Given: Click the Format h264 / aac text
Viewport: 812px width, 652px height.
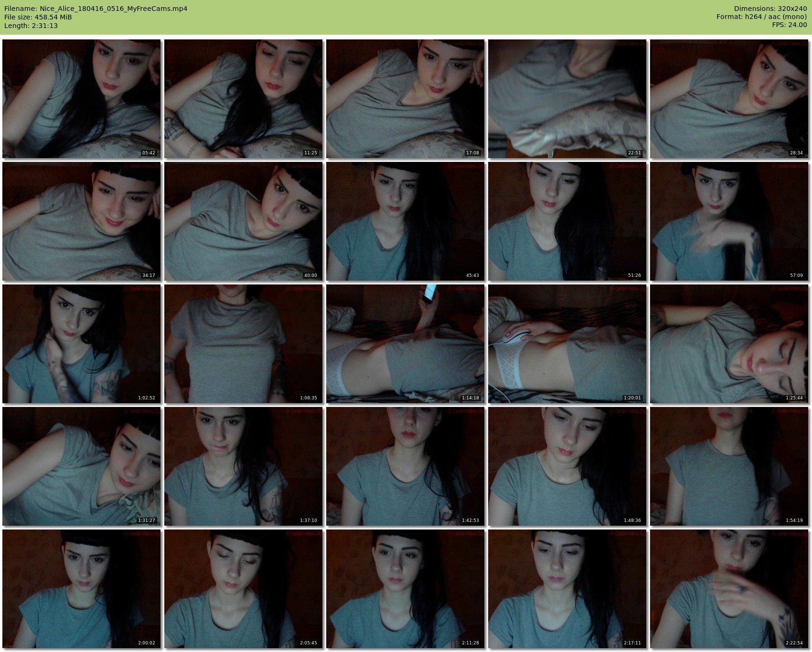Looking at the screenshot, I should [762, 17].
